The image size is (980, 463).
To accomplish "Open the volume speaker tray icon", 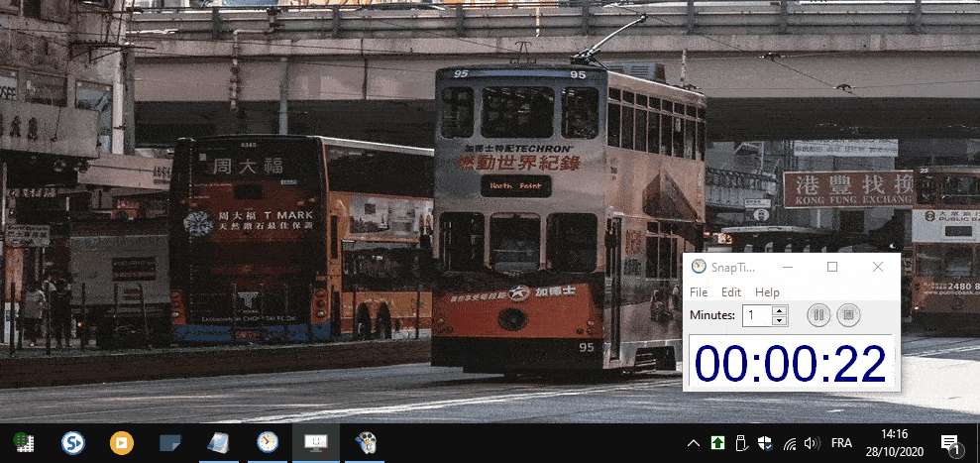I will pyautogui.click(x=812, y=443).
